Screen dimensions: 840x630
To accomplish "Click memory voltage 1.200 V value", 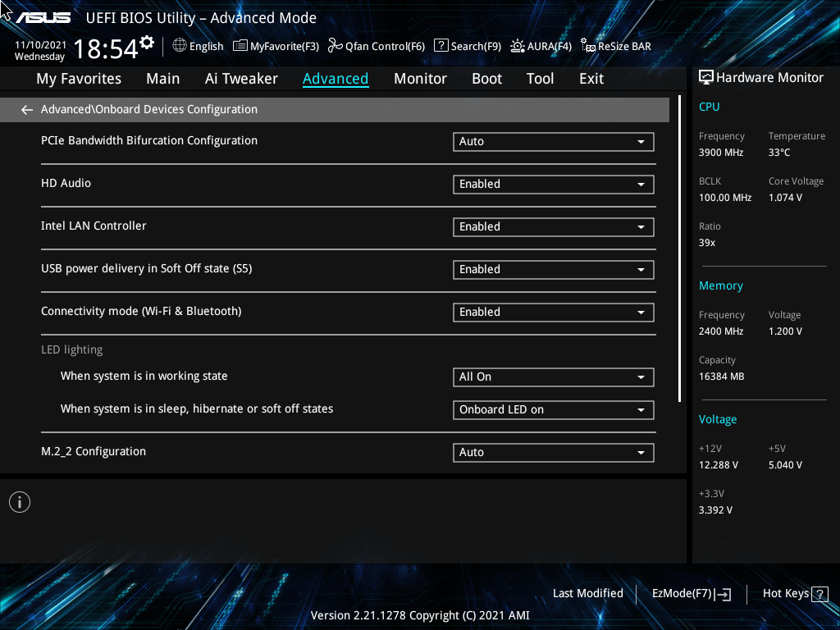I will (785, 331).
